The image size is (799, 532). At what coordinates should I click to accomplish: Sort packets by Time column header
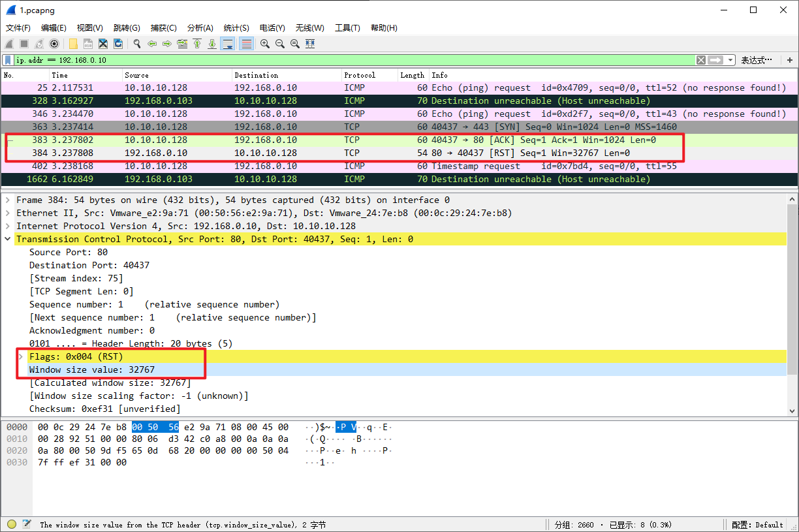86,75
